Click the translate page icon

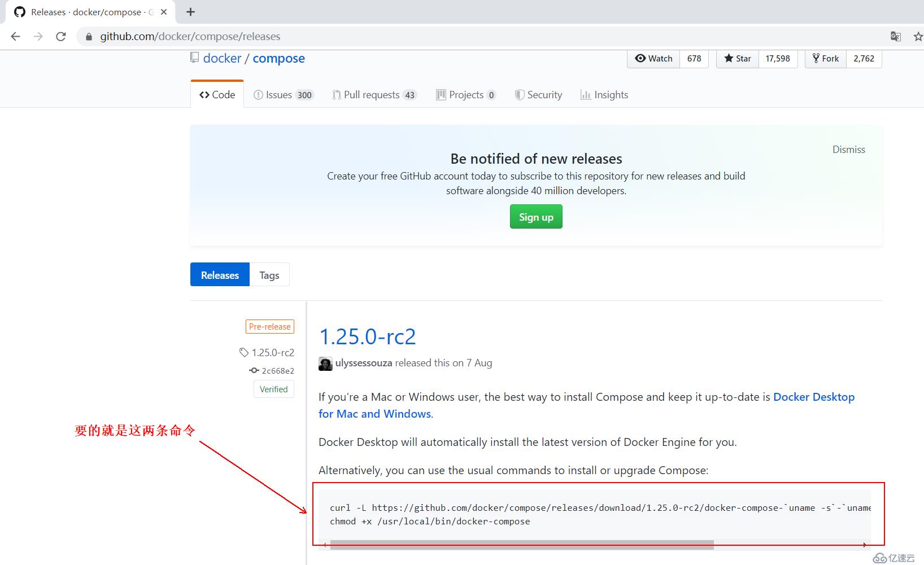tap(896, 37)
